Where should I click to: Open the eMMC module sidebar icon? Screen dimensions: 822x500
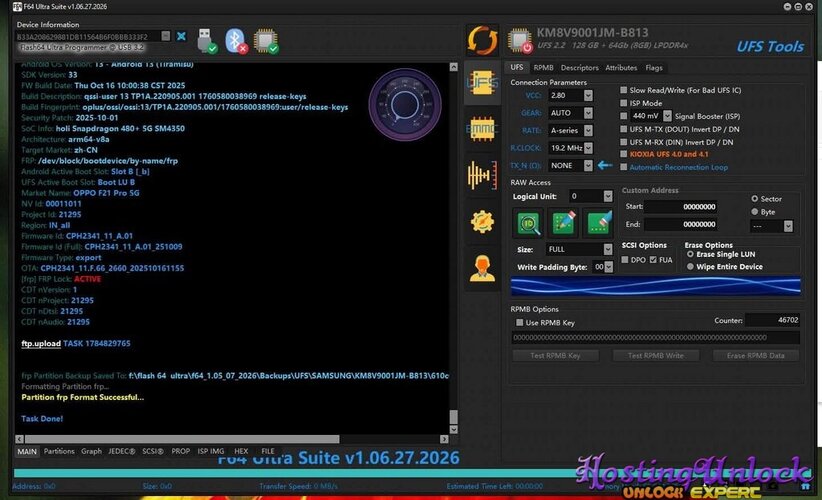pos(482,128)
